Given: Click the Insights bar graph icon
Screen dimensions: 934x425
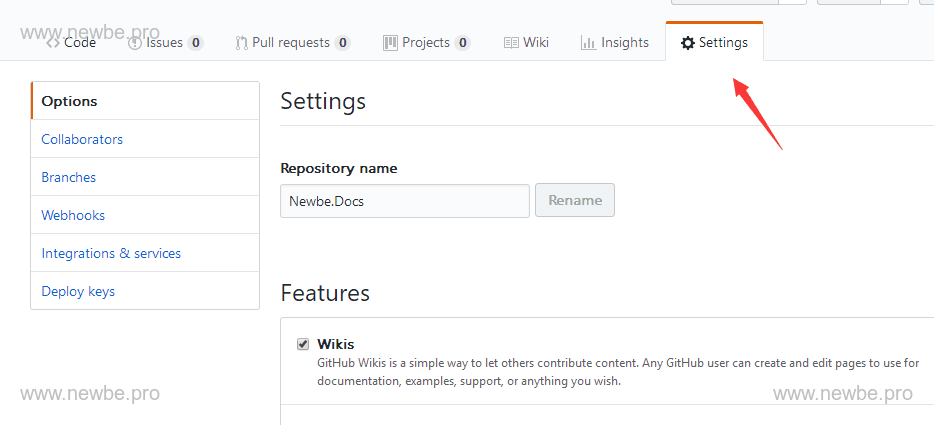Looking at the screenshot, I should click(588, 43).
